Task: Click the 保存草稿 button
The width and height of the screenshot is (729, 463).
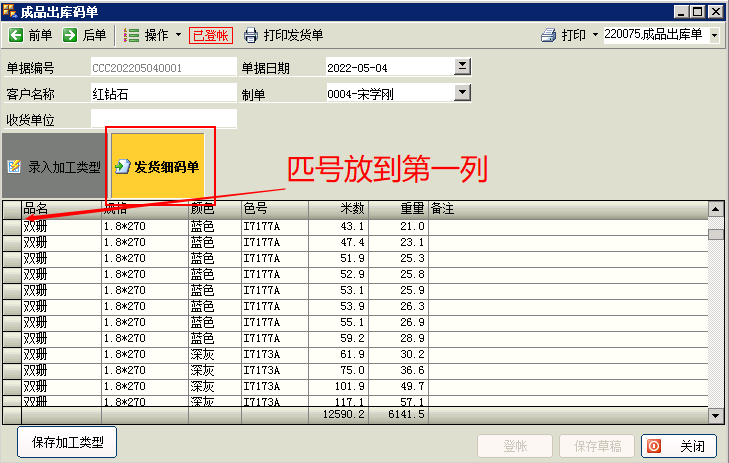Action: coord(597,446)
